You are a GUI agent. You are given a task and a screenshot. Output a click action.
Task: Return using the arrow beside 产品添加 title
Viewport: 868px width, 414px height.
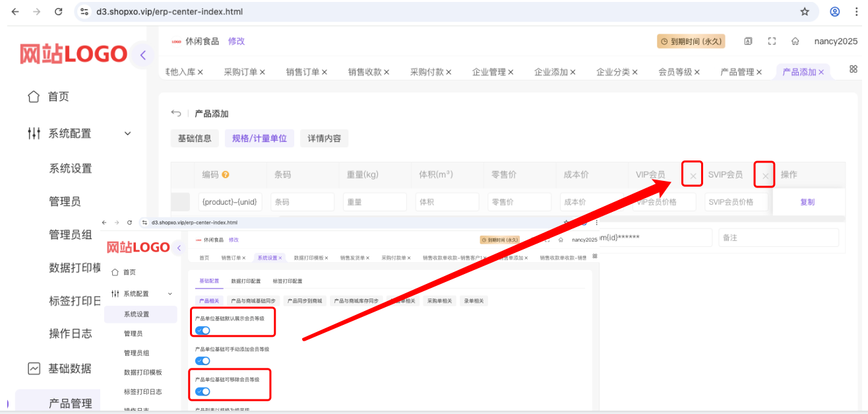[175, 114]
